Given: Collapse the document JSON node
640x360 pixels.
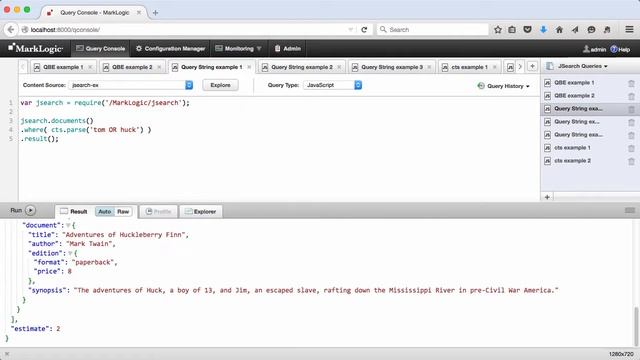Looking at the screenshot, I should 68,225.
